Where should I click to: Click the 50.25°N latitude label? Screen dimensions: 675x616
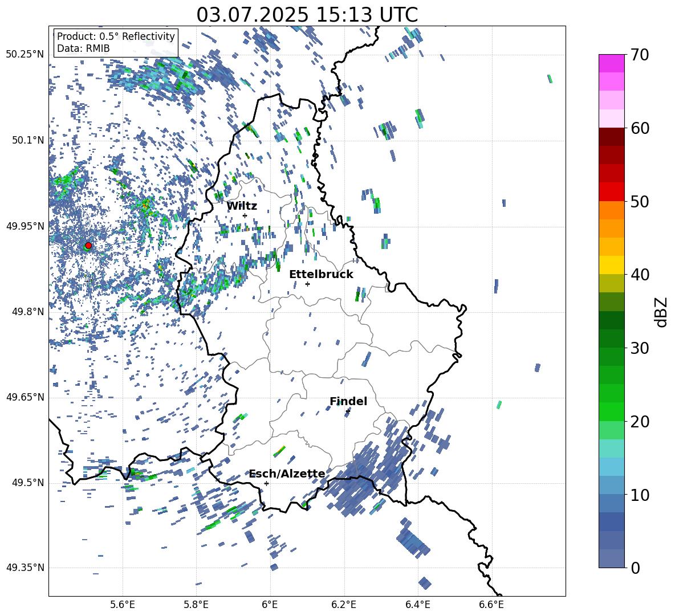25,55
